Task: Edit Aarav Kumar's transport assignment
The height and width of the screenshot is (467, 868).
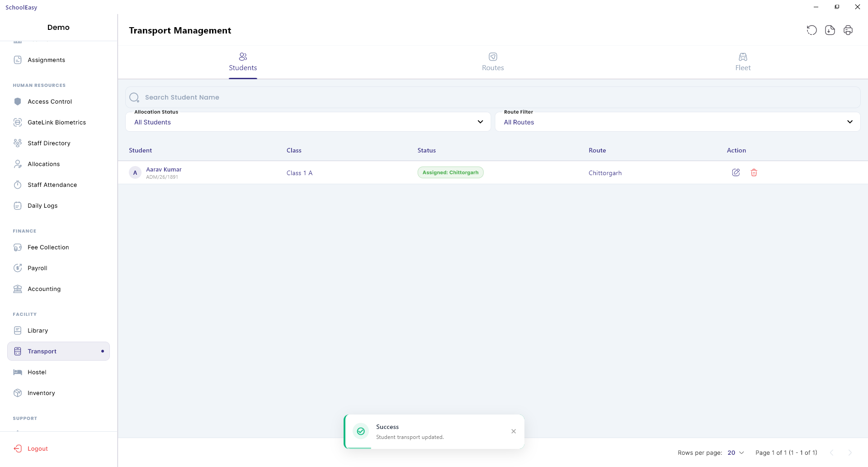Action: click(736, 172)
